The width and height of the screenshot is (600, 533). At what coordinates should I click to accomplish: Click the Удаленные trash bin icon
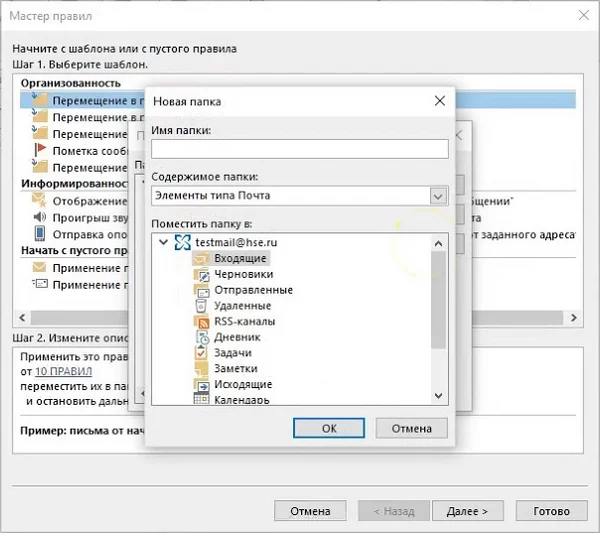tap(200, 306)
